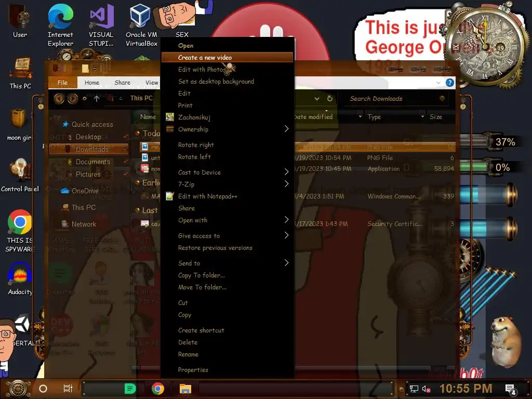
Task: Click the Search Downloads field
Action: coord(394,98)
